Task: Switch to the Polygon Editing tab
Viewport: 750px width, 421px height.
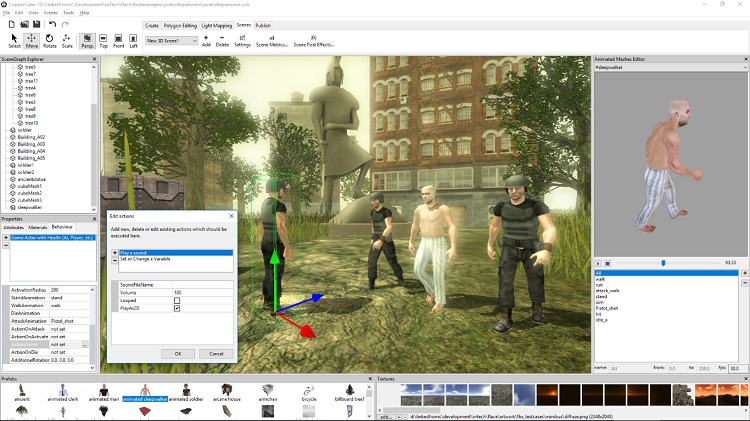Action: coord(180,25)
